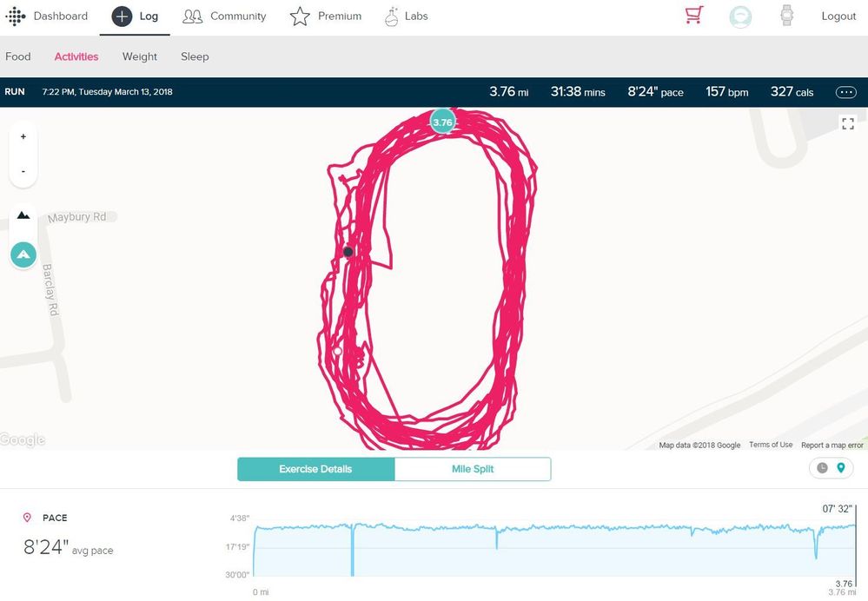Click the teal map recenter arrow icon
Image resolution: width=868 pixels, height=601 pixels.
pyautogui.click(x=23, y=254)
